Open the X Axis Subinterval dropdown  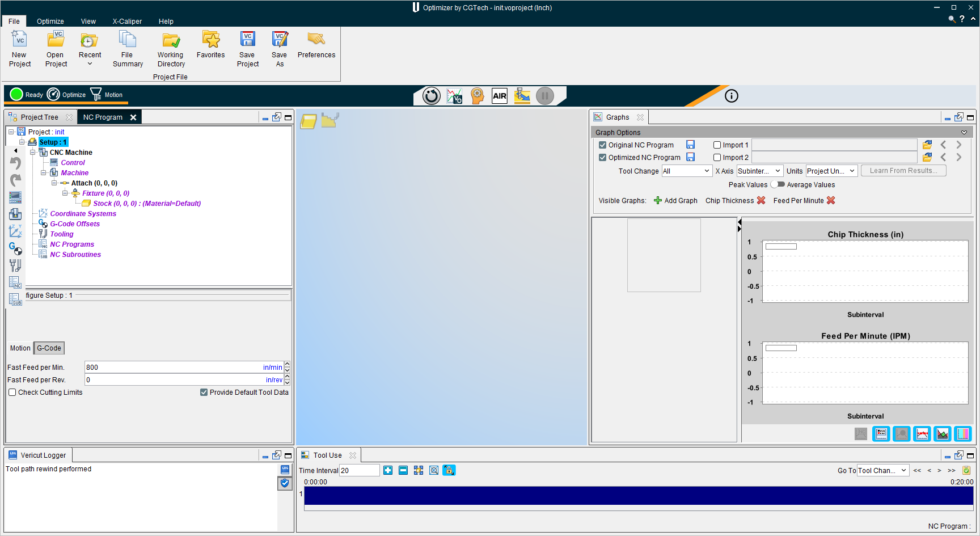click(x=760, y=171)
